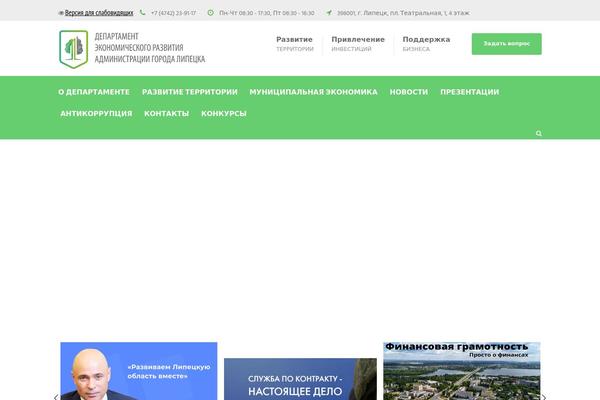
Task: Open 'Контакты' menu item
Action: coord(166,113)
